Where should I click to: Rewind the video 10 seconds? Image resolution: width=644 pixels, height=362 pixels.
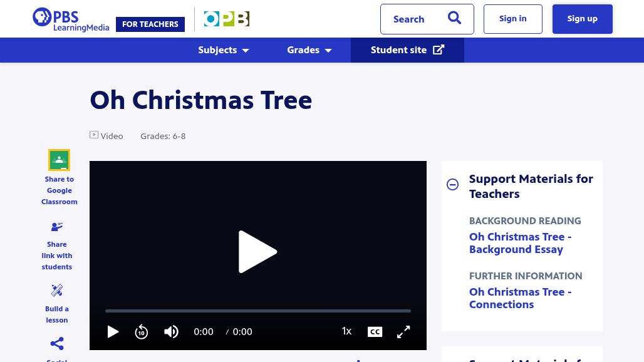(x=142, y=332)
